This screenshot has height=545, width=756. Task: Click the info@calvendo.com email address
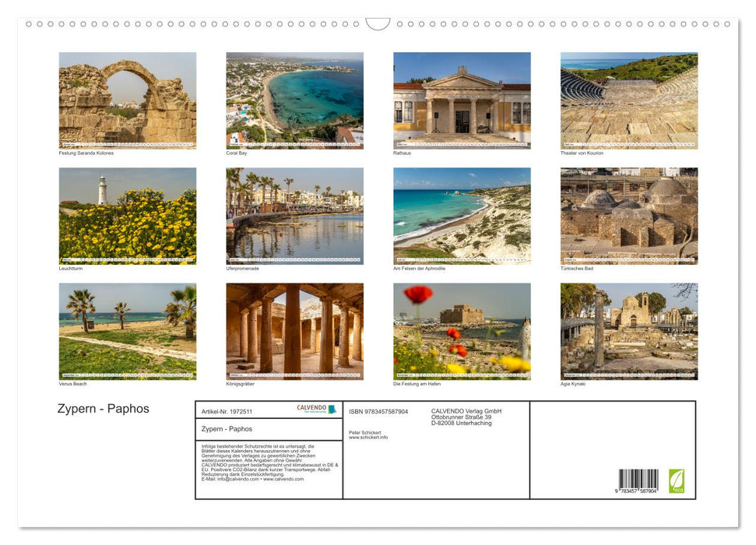237,480
